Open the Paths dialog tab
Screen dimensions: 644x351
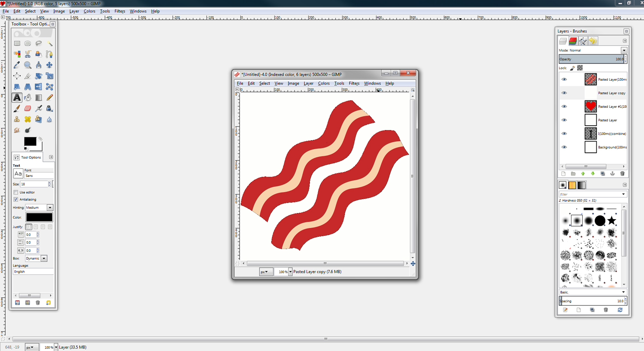pyautogui.click(x=582, y=41)
